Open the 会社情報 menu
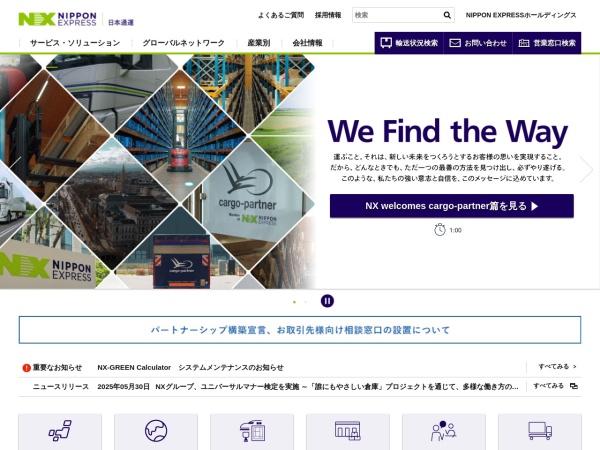 click(x=307, y=43)
